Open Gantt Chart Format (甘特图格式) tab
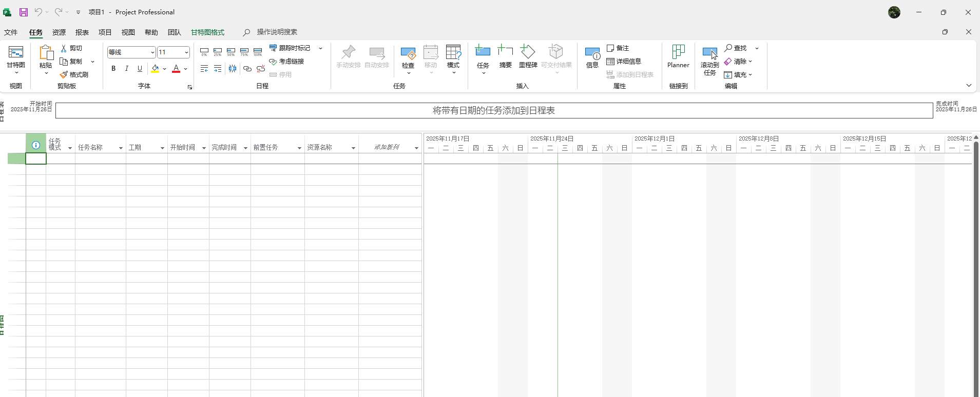This screenshot has width=980, height=397. [x=207, y=32]
